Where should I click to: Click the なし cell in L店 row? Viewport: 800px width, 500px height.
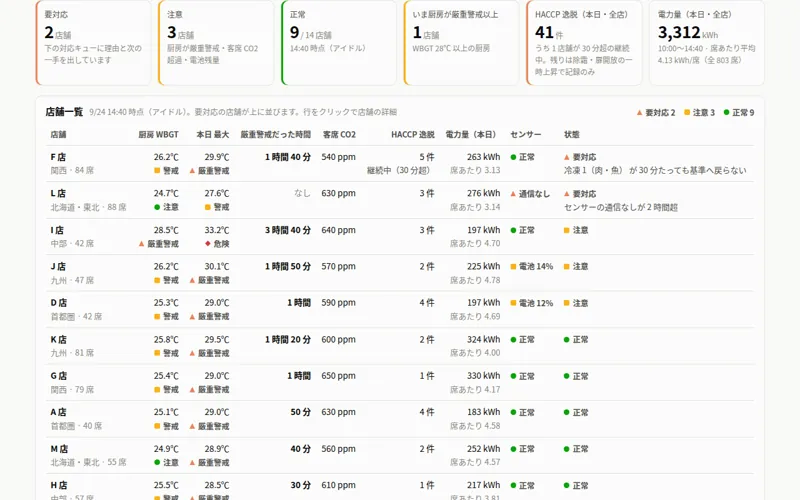(x=302, y=193)
